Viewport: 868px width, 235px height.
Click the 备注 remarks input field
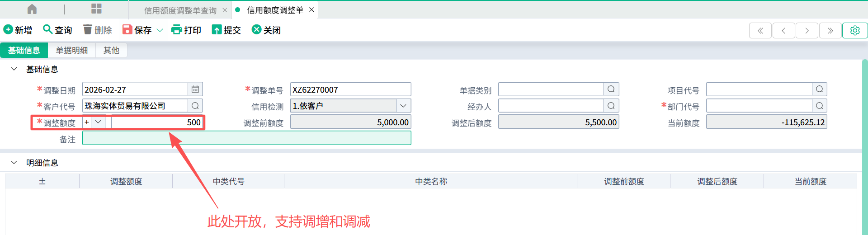pos(246,138)
